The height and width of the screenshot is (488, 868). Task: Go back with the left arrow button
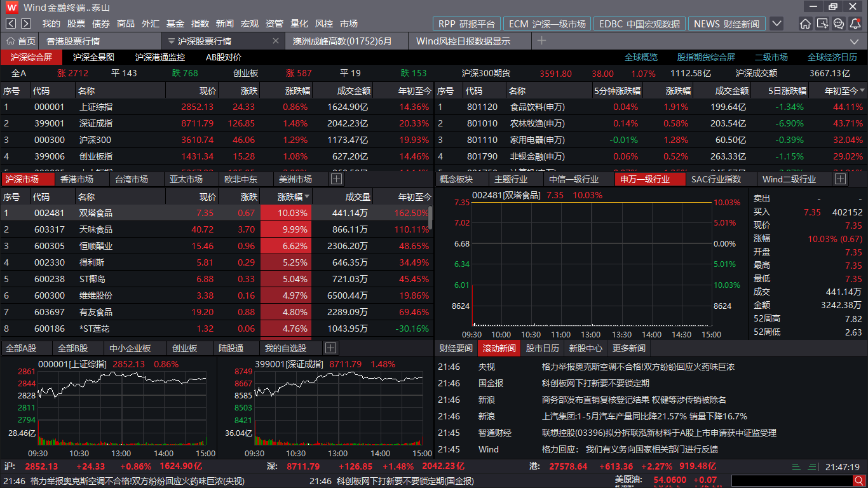11,24
